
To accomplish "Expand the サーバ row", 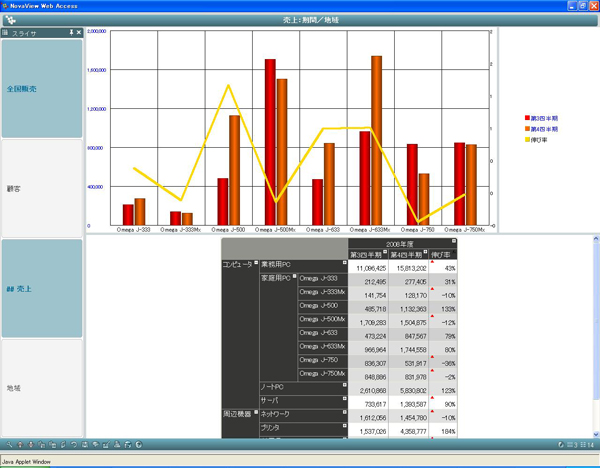I will (345, 398).
